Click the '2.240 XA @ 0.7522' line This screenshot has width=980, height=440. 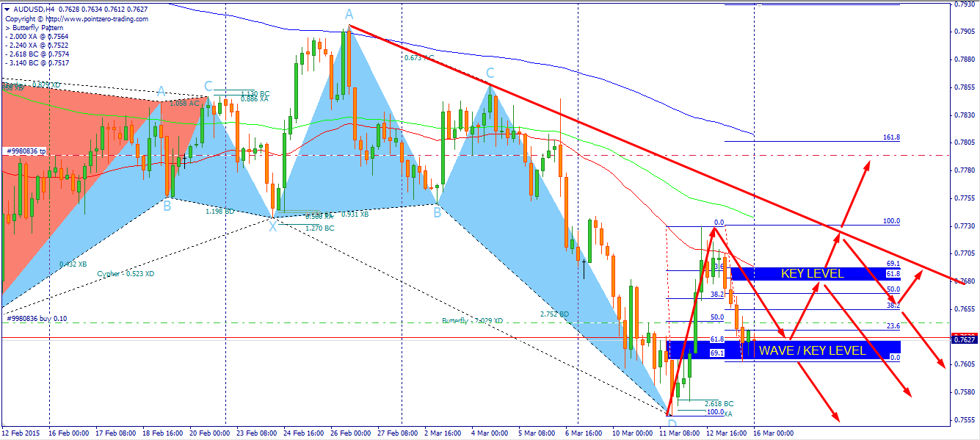click(x=37, y=45)
